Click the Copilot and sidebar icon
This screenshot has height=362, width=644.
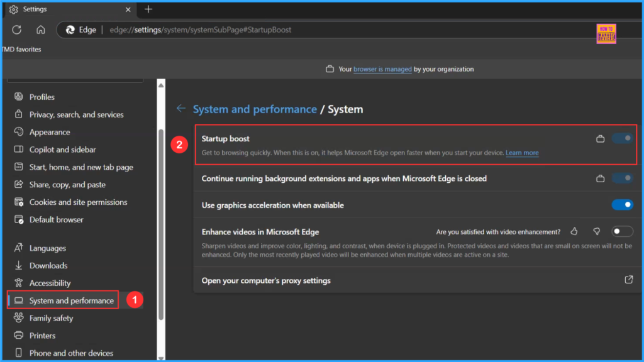18,149
